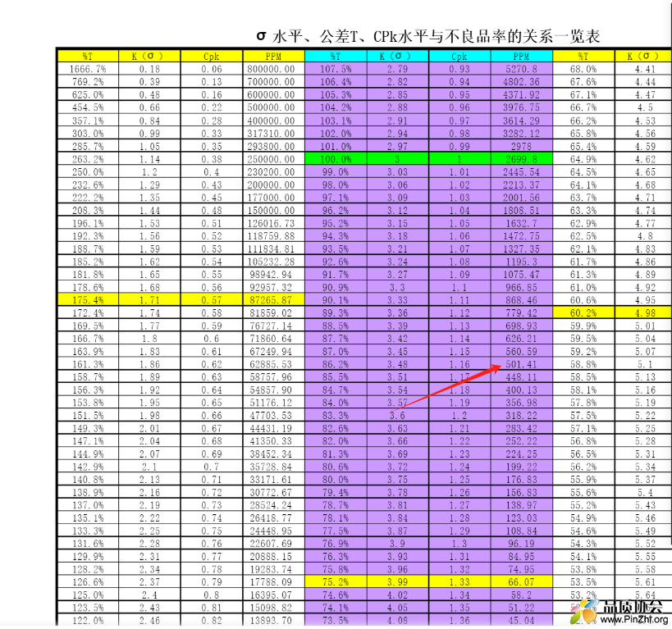The width and height of the screenshot is (672, 629).
Task: Click the yellow PPM cell 66.07
Action: coord(522,582)
